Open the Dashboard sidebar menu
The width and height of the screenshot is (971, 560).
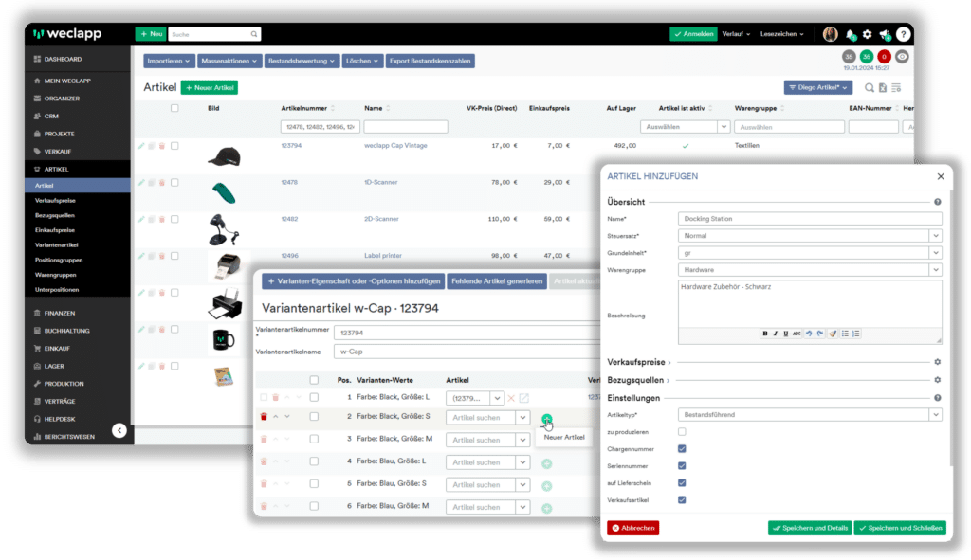63,60
